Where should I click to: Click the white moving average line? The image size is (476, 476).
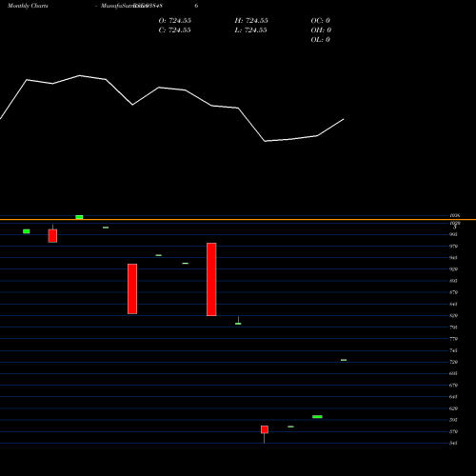[x=172, y=108]
